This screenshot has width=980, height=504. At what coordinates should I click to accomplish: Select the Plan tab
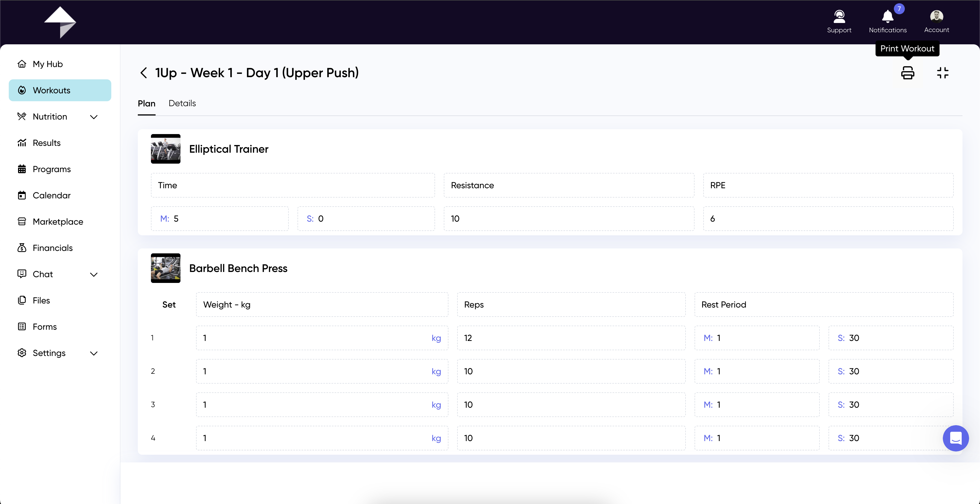pyautogui.click(x=147, y=103)
